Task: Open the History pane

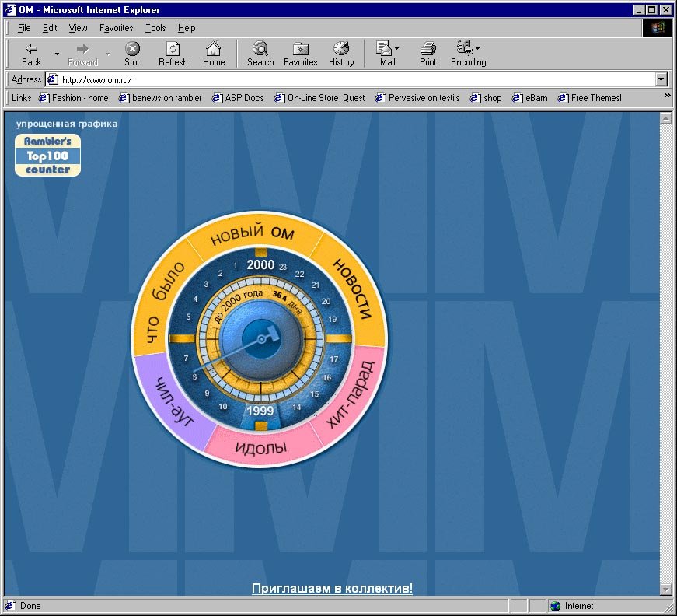Action: [x=341, y=54]
